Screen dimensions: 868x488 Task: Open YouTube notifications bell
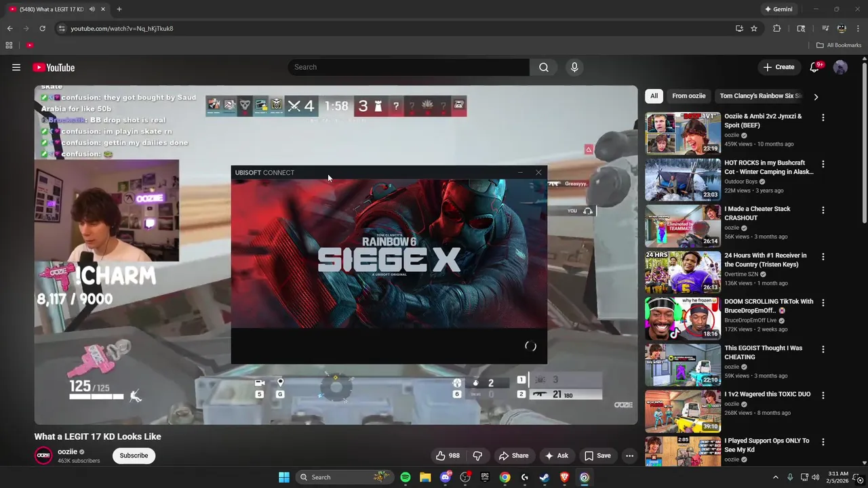(x=815, y=67)
